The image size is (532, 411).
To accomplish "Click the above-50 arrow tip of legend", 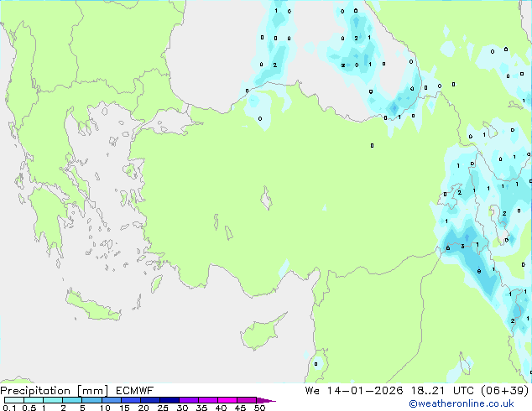I will click(x=266, y=401).
